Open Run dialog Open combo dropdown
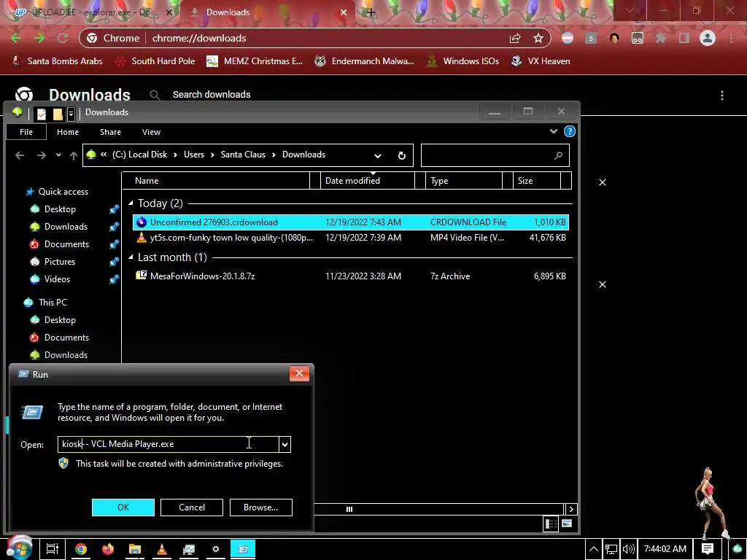 coord(285,444)
